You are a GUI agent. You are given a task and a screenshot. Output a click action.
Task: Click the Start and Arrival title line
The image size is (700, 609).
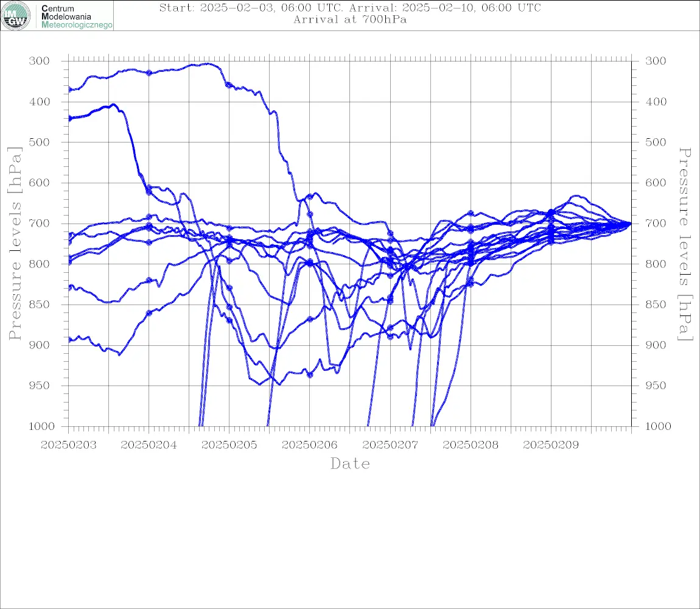(x=350, y=7)
